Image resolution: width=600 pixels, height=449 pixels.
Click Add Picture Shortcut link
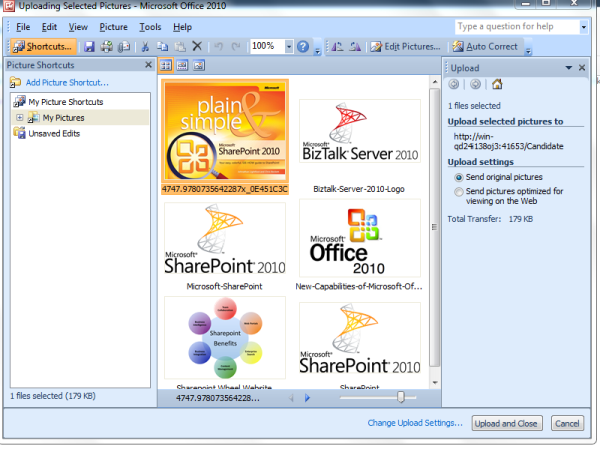pyautogui.click(x=67, y=83)
